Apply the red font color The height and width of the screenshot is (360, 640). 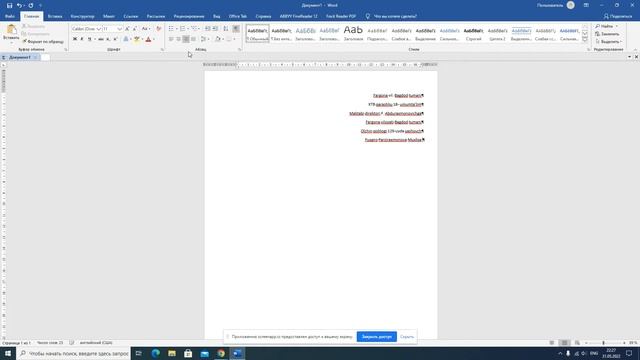[x=149, y=39]
